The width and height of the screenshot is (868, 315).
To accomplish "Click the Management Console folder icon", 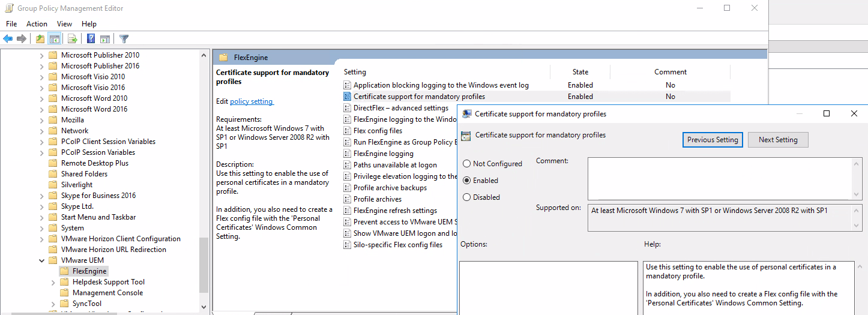I will [x=64, y=293].
